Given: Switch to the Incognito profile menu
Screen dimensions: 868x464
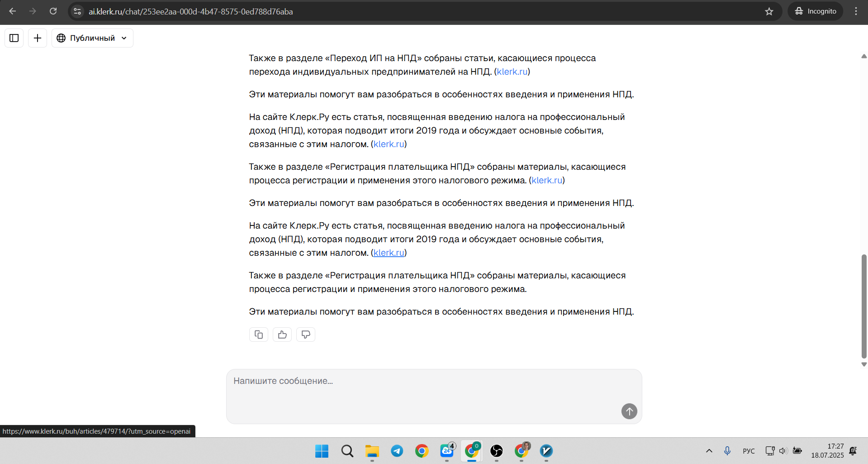Looking at the screenshot, I should [815, 11].
